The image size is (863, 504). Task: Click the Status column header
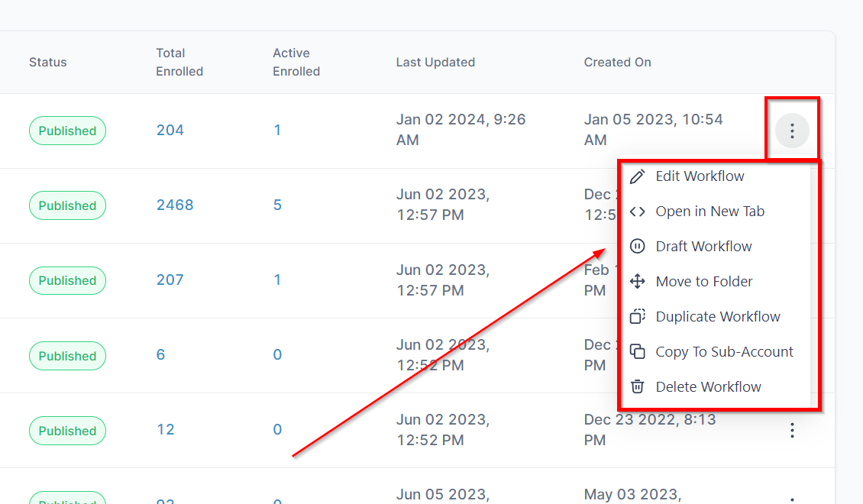[48, 62]
